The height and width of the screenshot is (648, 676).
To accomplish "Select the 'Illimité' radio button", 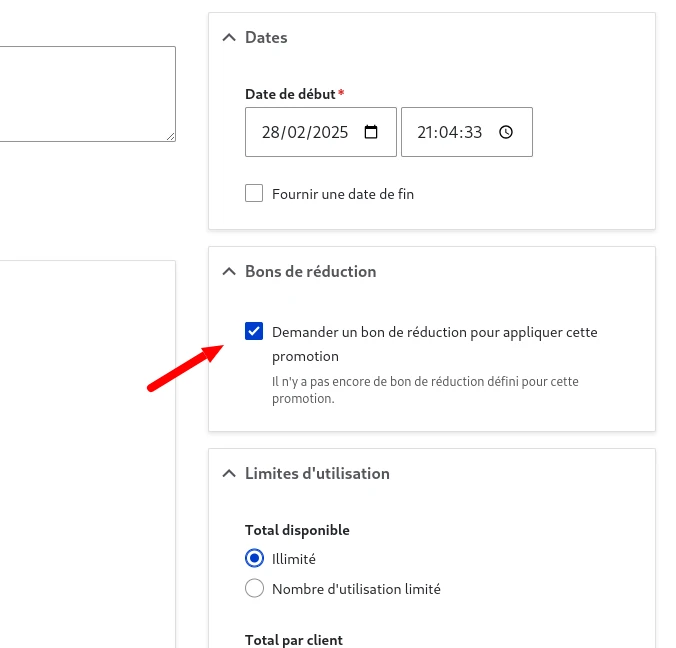I will pos(254,559).
